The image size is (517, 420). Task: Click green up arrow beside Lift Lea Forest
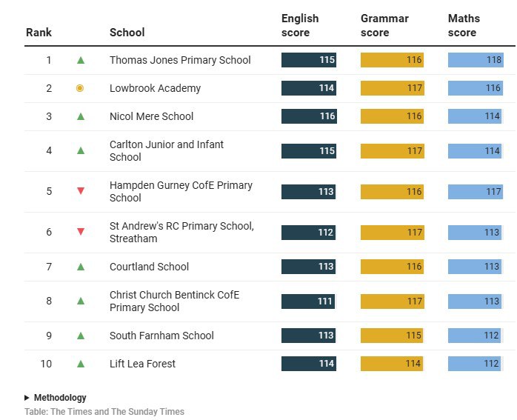point(81,364)
